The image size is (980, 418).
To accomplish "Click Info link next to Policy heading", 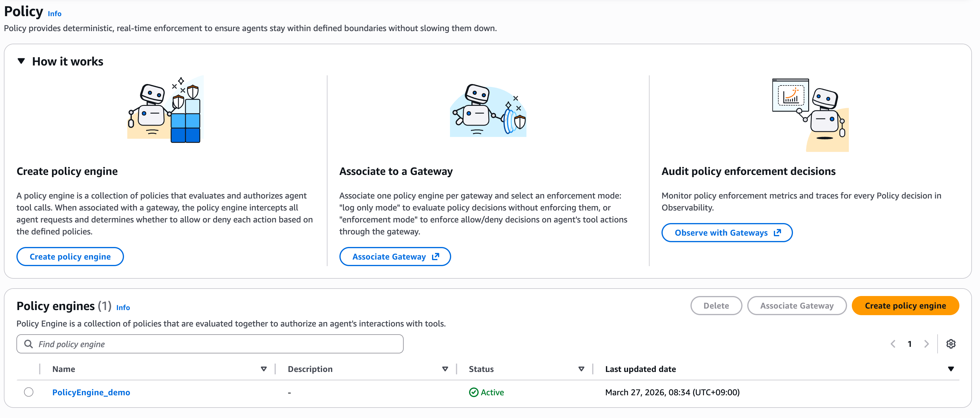I will [x=54, y=14].
